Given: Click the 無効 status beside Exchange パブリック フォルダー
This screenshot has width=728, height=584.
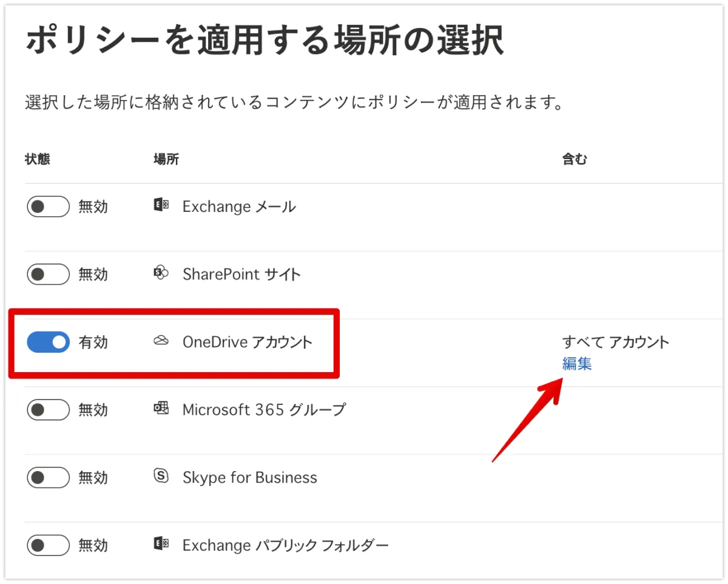Looking at the screenshot, I should coord(93,545).
